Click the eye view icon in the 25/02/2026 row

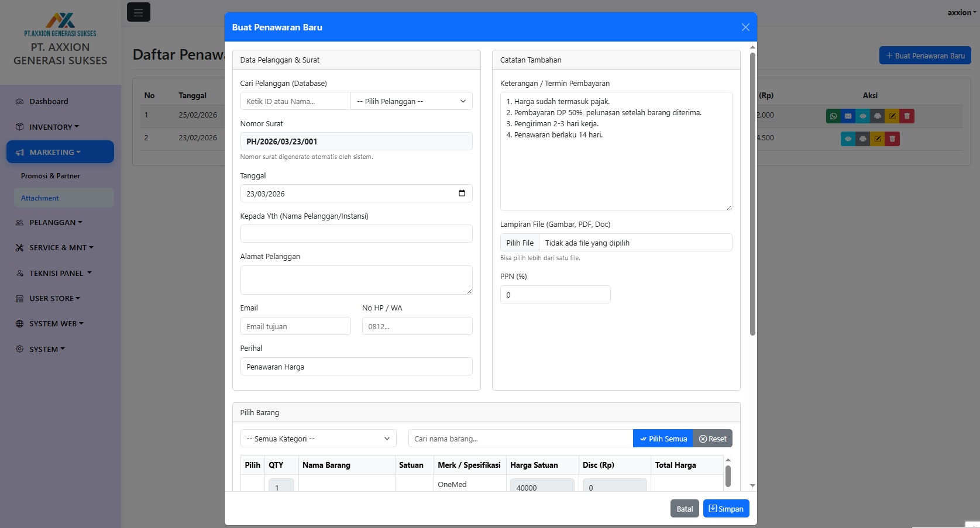pos(862,116)
